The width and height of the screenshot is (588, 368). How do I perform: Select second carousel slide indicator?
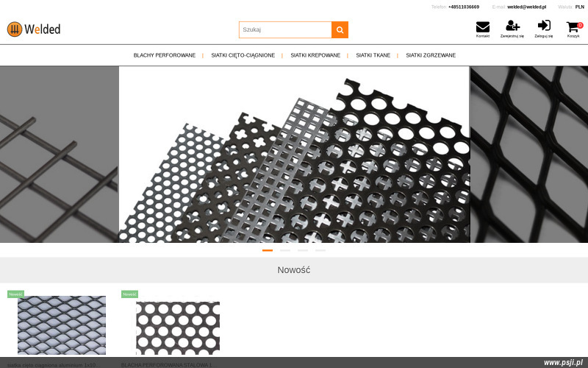[x=285, y=250]
